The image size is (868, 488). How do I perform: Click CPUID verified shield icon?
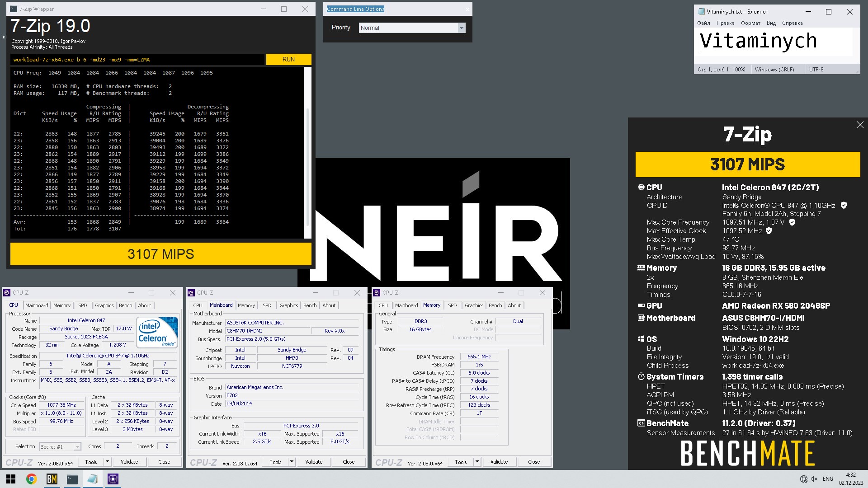tap(844, 205)
